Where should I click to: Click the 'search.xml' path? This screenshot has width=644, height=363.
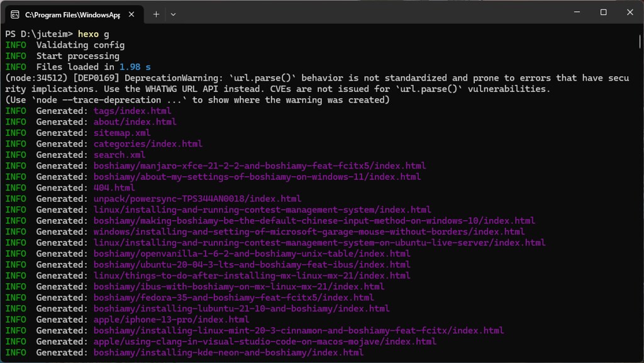pyautogui.click(x=119, y=155)
